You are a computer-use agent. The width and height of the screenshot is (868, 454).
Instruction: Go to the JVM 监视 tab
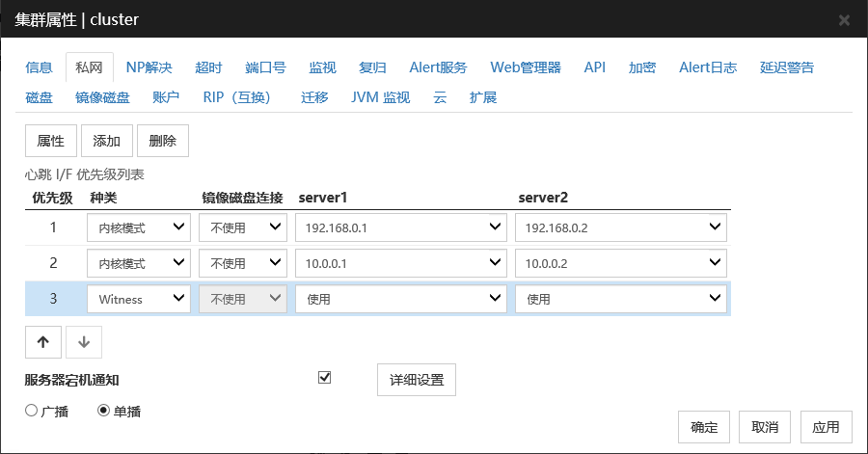click(380, 97)
